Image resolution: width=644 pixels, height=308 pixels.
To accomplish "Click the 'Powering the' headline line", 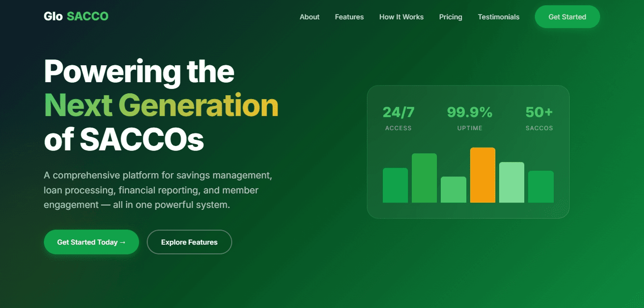I will (139, 71).
